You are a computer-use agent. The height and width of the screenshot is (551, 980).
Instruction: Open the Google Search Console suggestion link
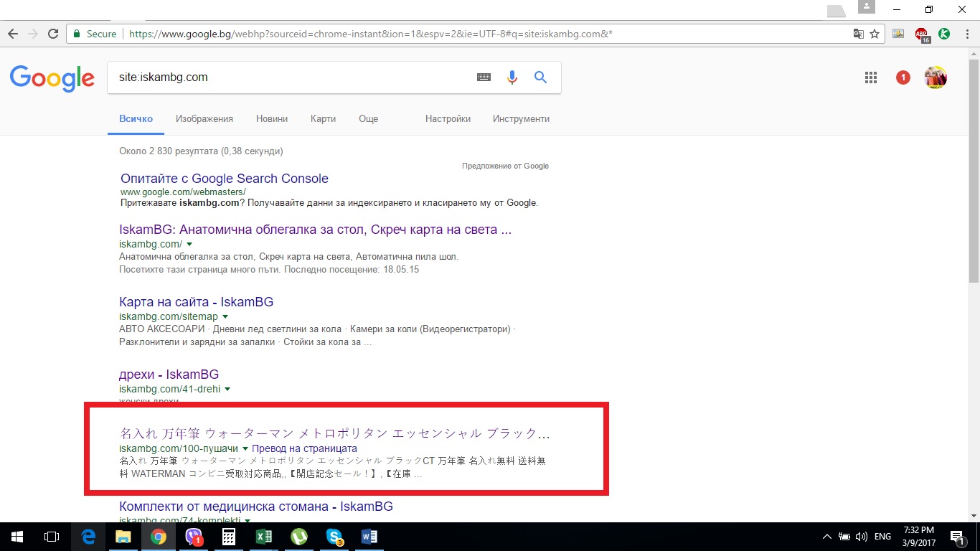tap(225, 179)
